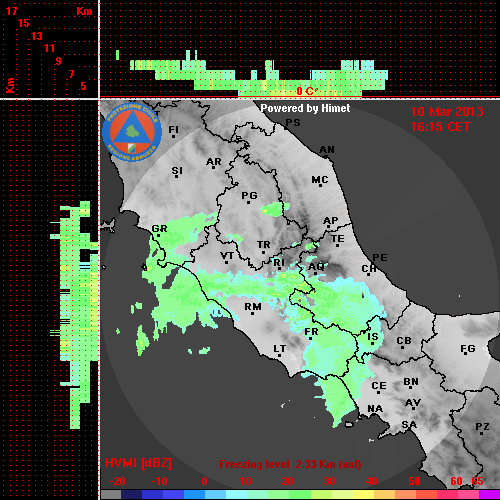
Task: Click the '11' height axis label
Action: (49, 48)
